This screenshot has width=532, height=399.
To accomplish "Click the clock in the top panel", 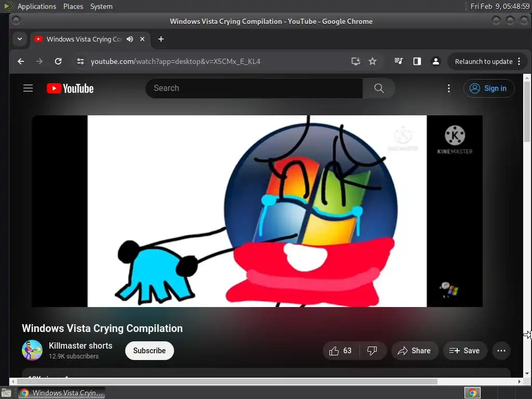I will (x=500, y=6).
